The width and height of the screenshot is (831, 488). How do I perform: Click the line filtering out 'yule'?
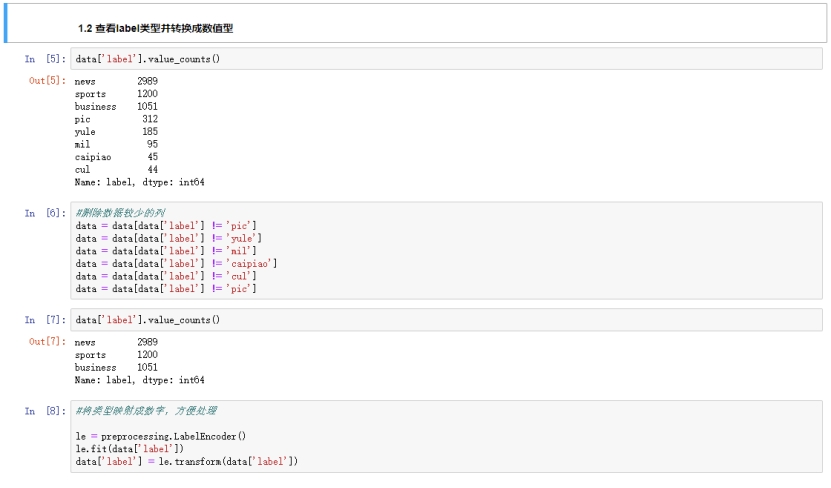click(169, 238)
